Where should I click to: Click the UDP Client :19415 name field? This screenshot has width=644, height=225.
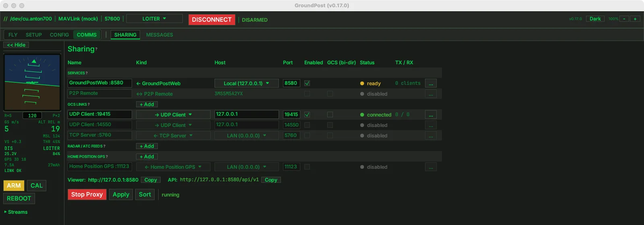coord(100,115)
